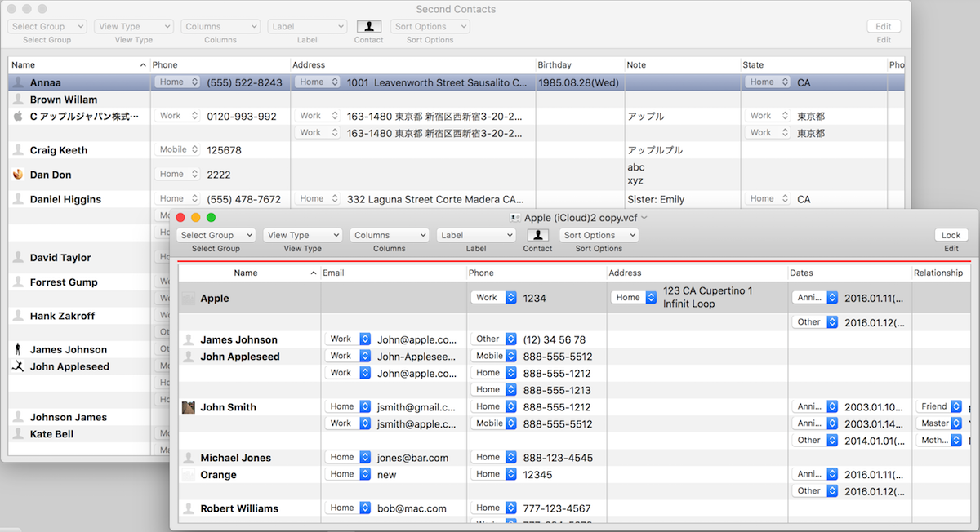Select the Johnson James contact name
The width and height of the screenshot is (980, 532).
pyautogui.click(x=69, y=417)
